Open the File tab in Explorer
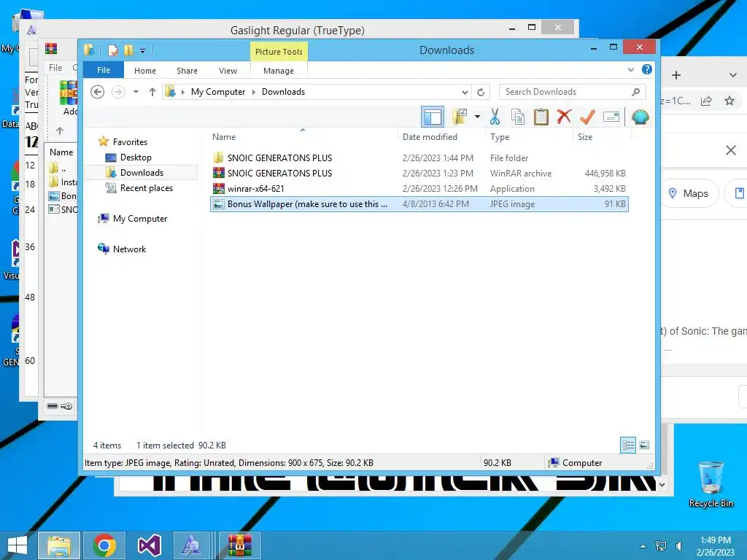 (x=104, y=70)
